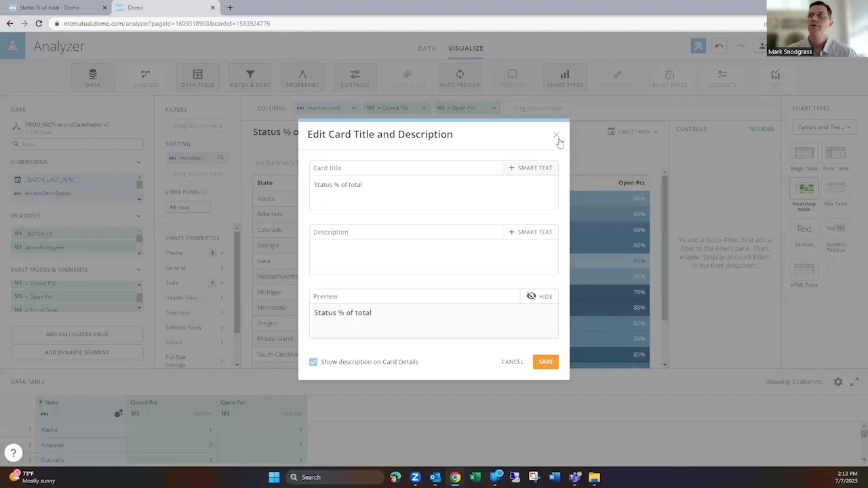This screenshot has height=488, width=868.
Task: Open the Beast Mode tool
Action: [x=669, y=78]
